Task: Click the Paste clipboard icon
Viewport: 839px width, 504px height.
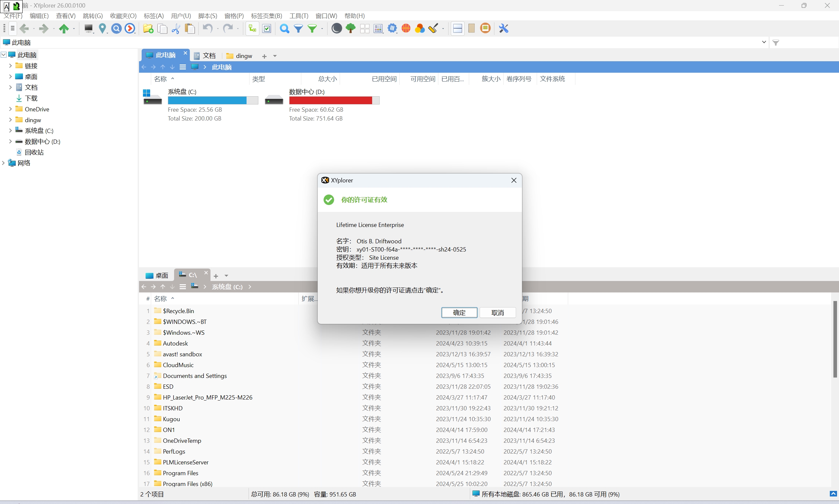Action: pyautogui.click(x=190, y=28)
